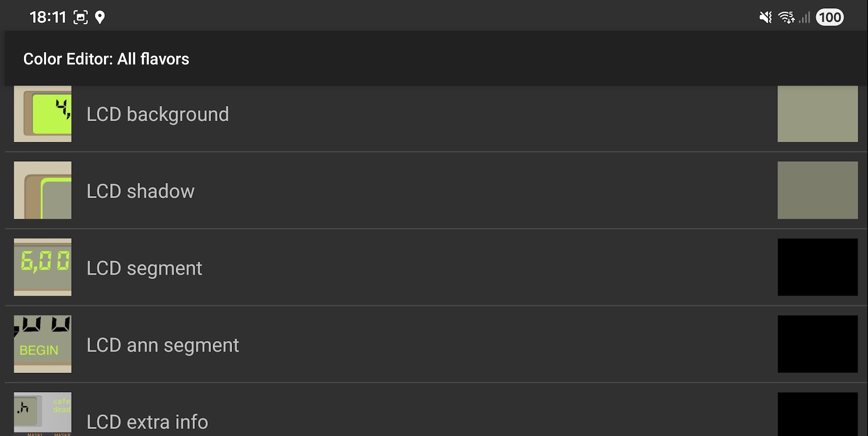Tap the location pin status icon
Viewport: 868px width, 436px height.
tap(100, 17)
